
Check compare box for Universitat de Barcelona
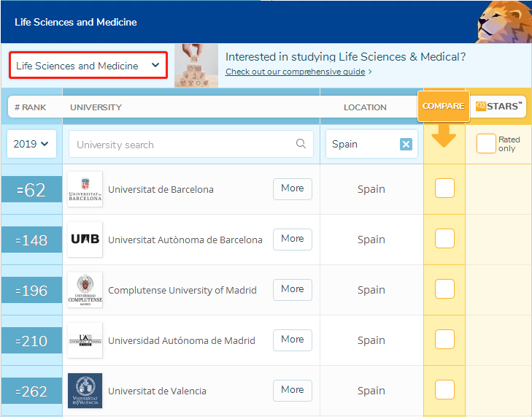[x=444, y=188]
